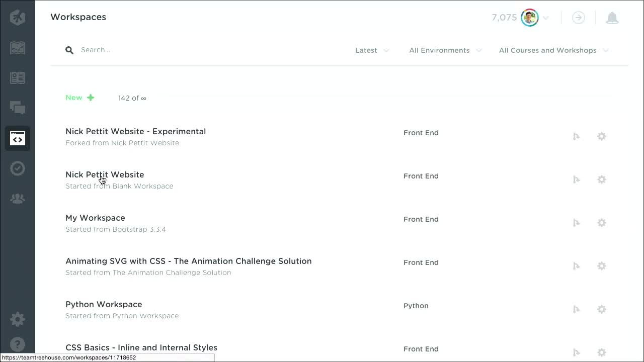The height and width of the screenshot is (362, 644).
Task: Fork the Nick Pettit Website workspace
Action: 576,179
